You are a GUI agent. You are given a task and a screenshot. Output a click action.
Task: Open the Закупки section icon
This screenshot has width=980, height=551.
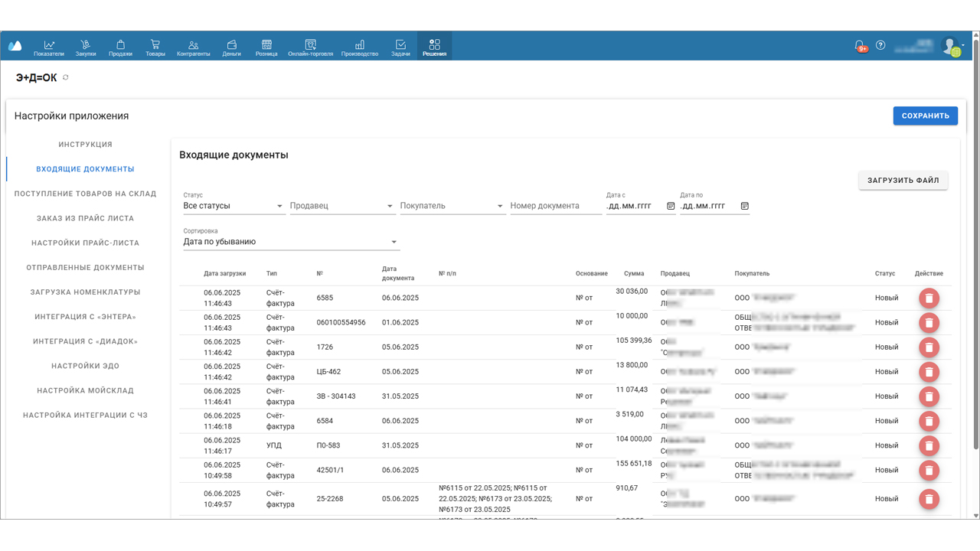click(x=86, y=45)
